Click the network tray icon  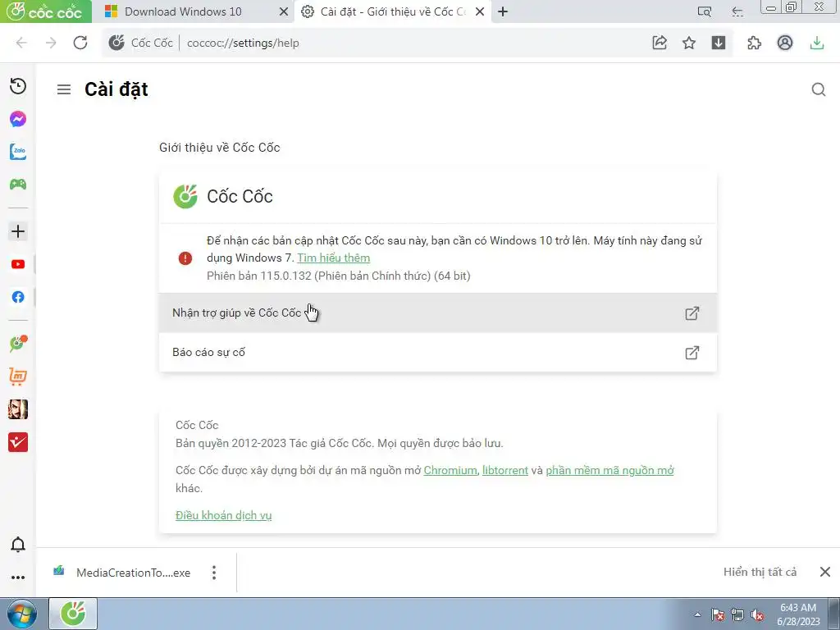pos(737,614)
